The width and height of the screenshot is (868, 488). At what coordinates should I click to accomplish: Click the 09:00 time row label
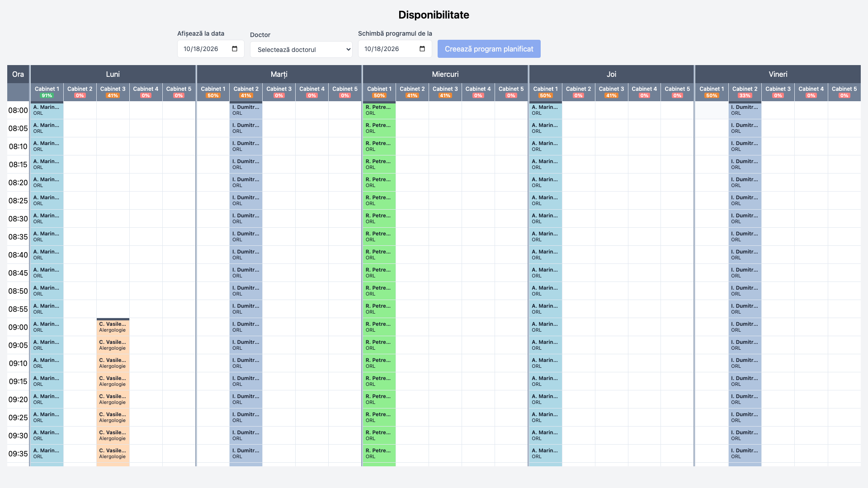pyautogui.click(x=18, y=327)
